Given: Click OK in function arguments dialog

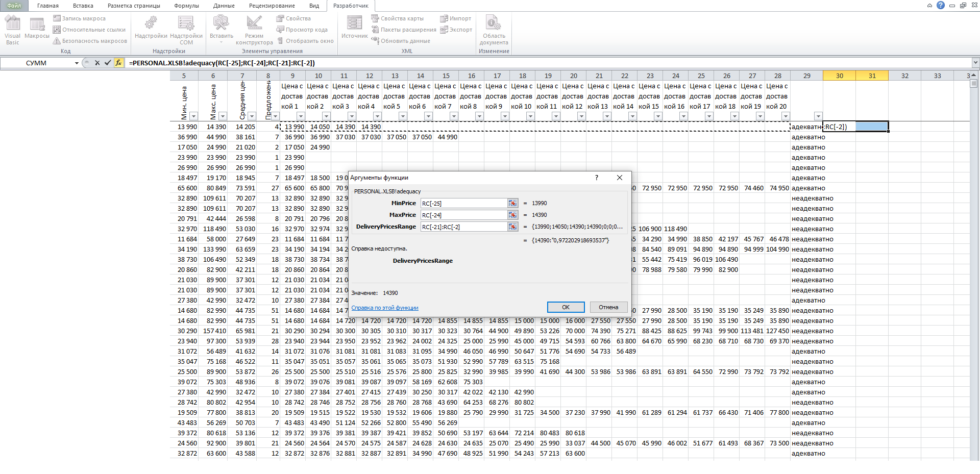Looking at the screenshot, I should pyautogui.click(x=566, y=307).
